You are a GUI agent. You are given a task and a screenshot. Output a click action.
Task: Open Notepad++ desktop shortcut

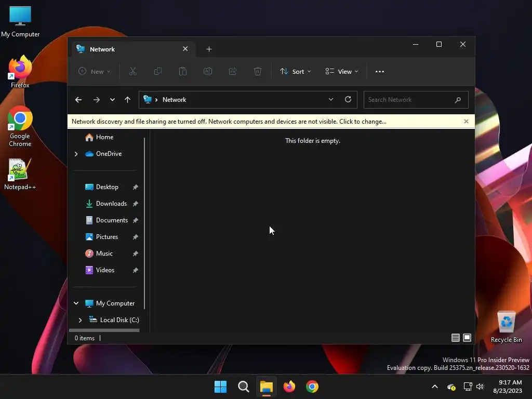(20, 174)
